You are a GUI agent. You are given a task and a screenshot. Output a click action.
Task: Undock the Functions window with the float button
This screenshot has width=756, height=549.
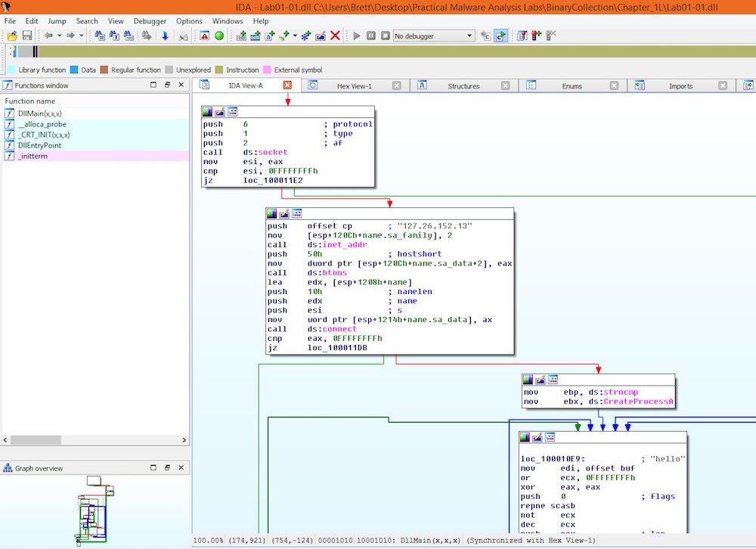(x=167, y=85)
